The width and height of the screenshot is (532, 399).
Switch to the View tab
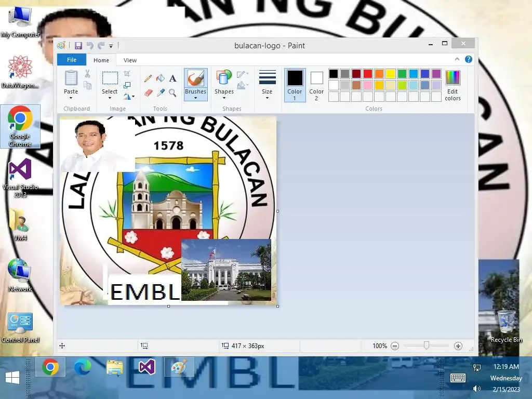(130, 60)
